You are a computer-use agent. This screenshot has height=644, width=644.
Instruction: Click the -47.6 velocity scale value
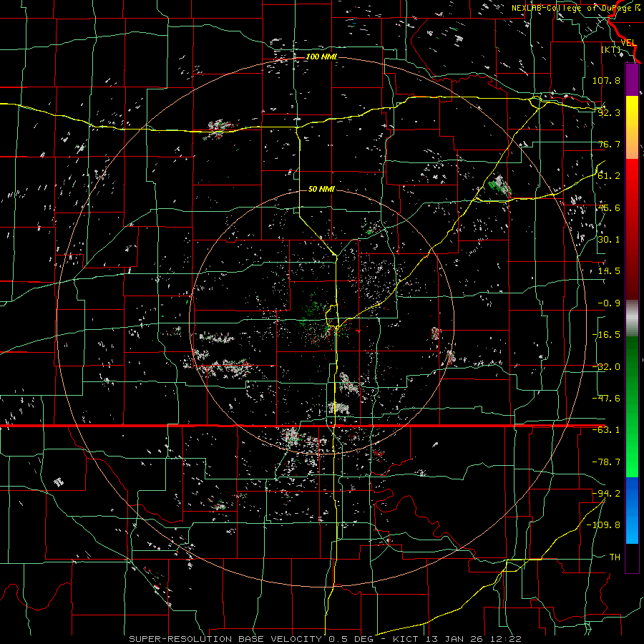tap(606, 399)
